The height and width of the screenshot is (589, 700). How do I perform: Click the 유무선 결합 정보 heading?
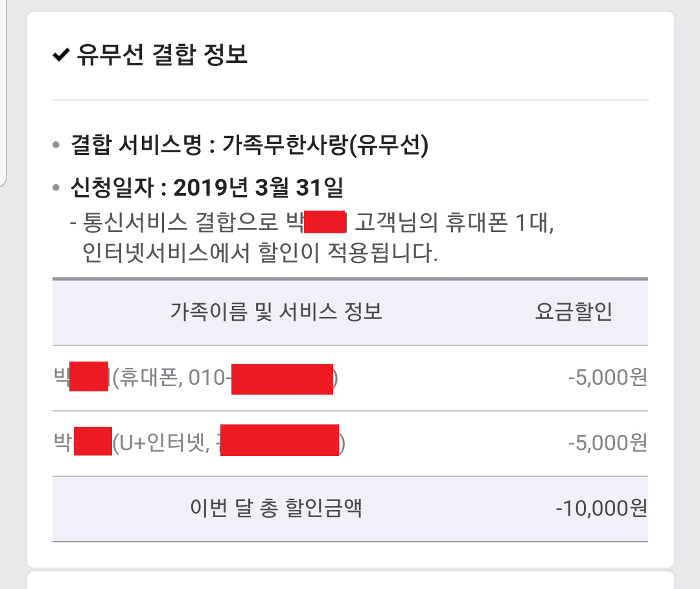pos(162,54)
